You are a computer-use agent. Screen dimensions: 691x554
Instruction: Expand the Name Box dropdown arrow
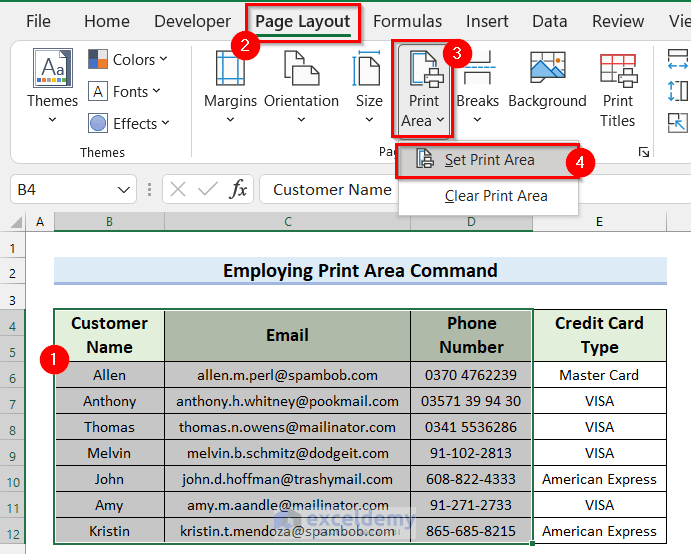click(x=124, y=190)
